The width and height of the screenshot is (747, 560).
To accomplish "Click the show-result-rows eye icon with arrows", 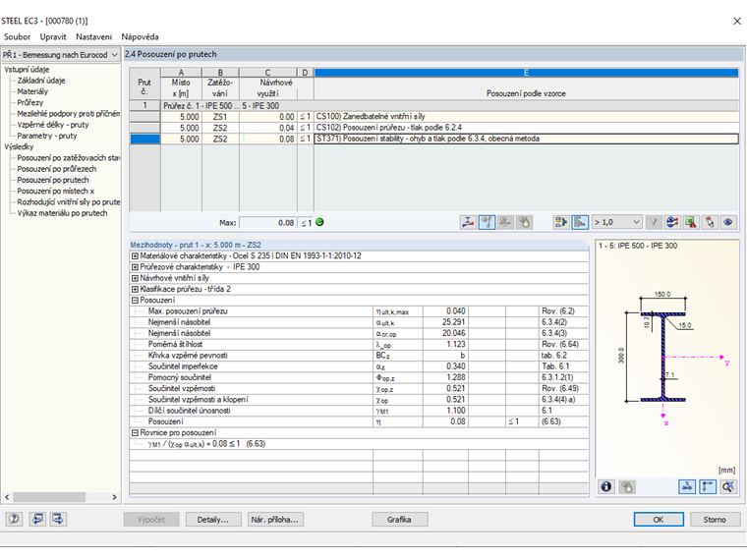I will tap(672, 222).
